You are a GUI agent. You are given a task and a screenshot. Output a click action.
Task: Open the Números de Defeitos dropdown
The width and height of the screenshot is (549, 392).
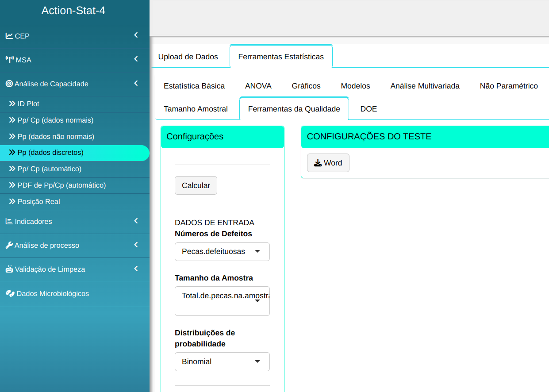pyautogui.click(x=222, y=252)
